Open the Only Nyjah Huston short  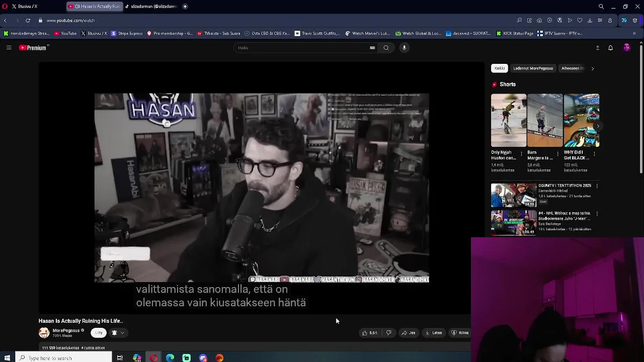509,120
